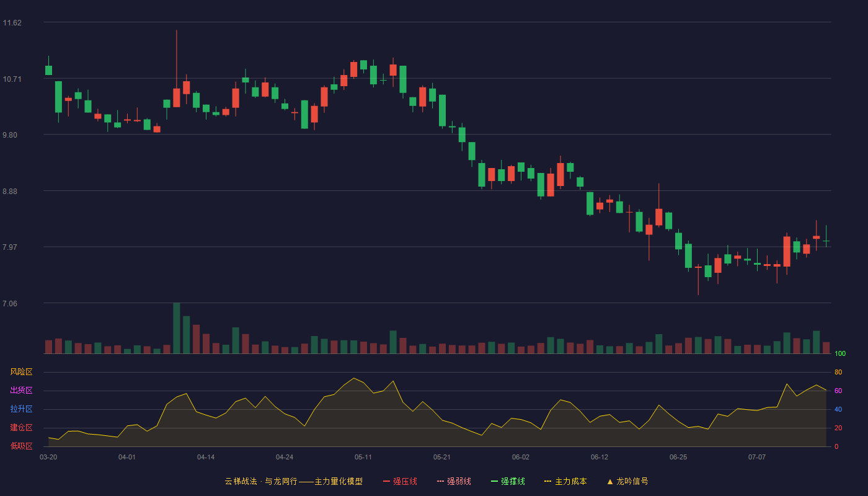
Task: Select the 拉升区 zone label
Action: click(22, 409)
